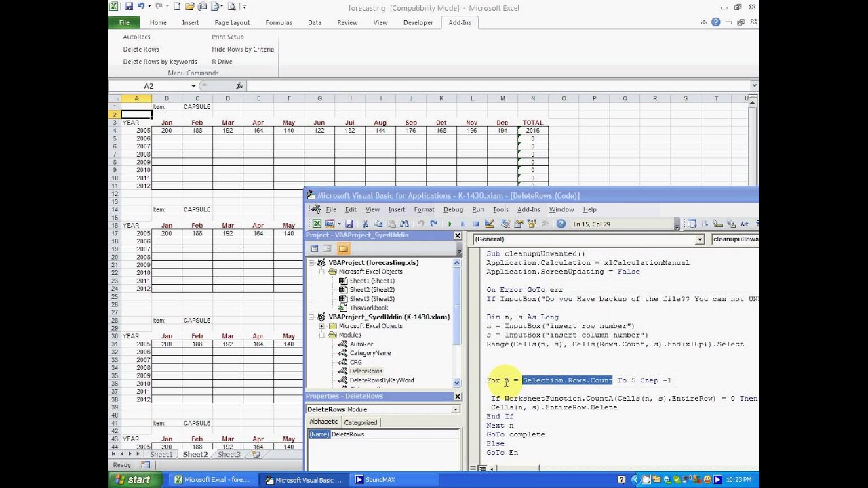Toggle Design Mode icon in VBA toolbar
The width and height of the screenshot is (868, 488).
490,224
